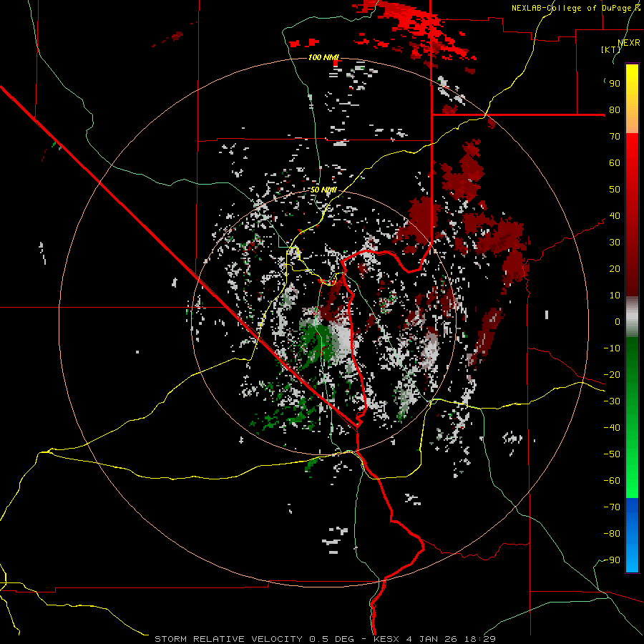The width and height of the screenshot is (644, 644).
Task: Select the -90 value on velocity scale
Action: tap(612, 560)
